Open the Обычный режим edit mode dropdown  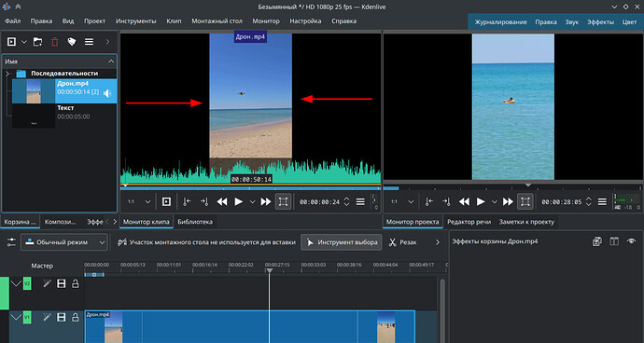tap(64, 242)
